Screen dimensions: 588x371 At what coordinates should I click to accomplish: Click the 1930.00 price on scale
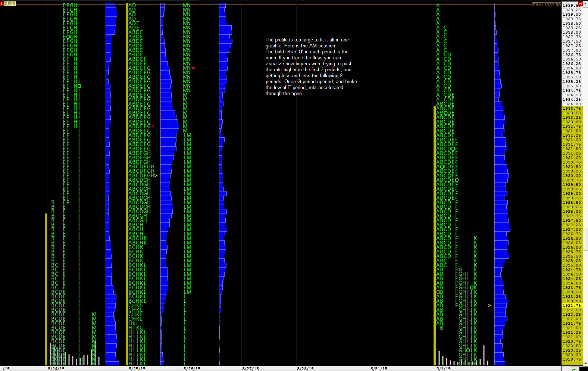tap(572, 175)
